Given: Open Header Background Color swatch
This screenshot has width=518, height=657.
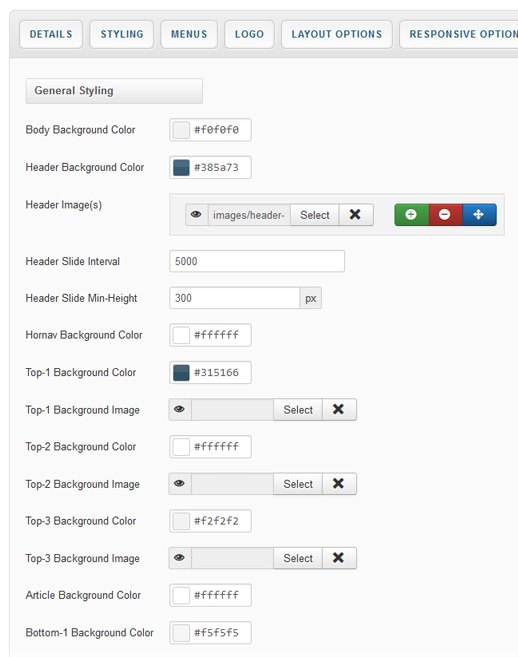Looking at the screenshot, I should (181, 168).
